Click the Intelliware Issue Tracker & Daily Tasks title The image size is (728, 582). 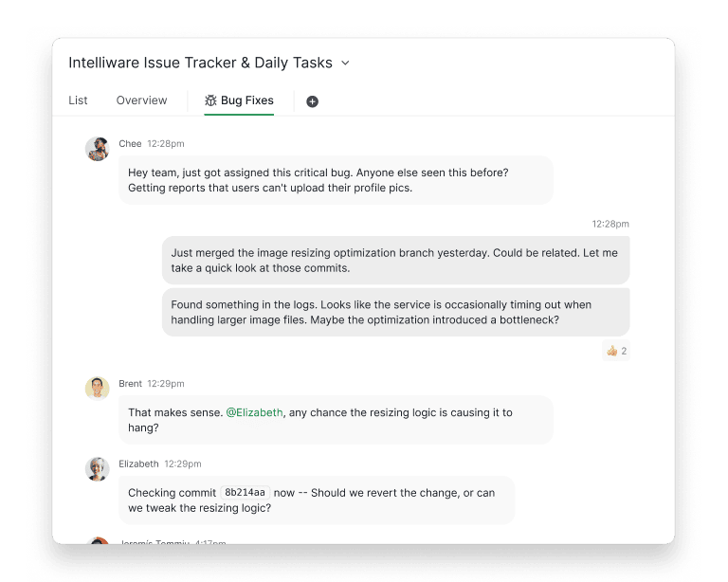pyautogui.click(x=200, y=63)
